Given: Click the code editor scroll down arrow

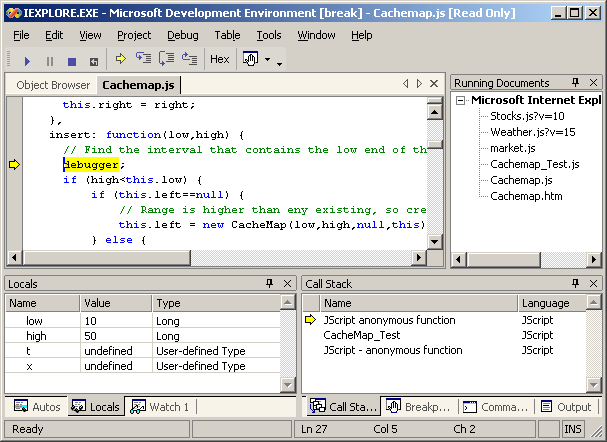Looking at the screenshot, I should click(434, 242).
